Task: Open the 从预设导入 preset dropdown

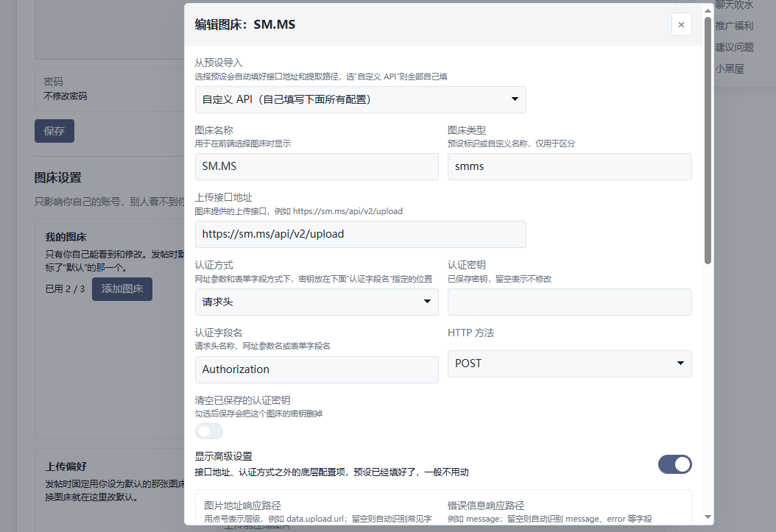Action: [360, 99]
